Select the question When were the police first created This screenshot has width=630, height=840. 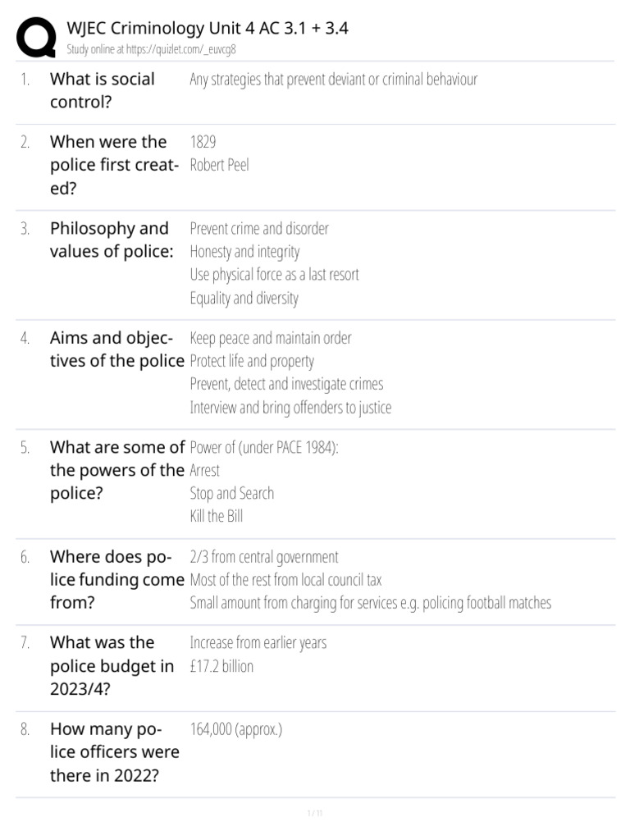coord(114,165)
